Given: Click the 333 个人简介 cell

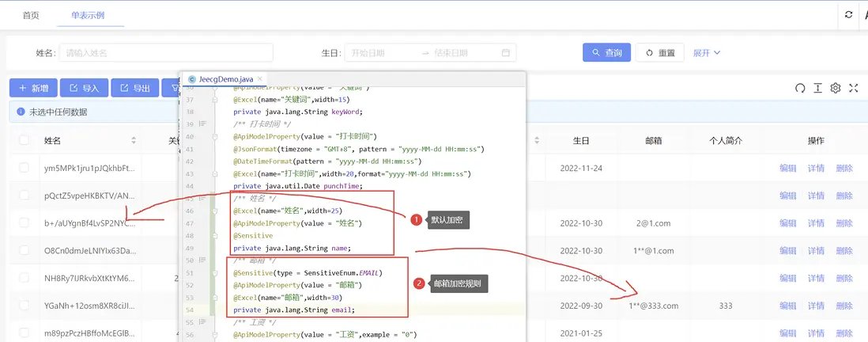Looking at the screenshot, I should click(726, 306).
